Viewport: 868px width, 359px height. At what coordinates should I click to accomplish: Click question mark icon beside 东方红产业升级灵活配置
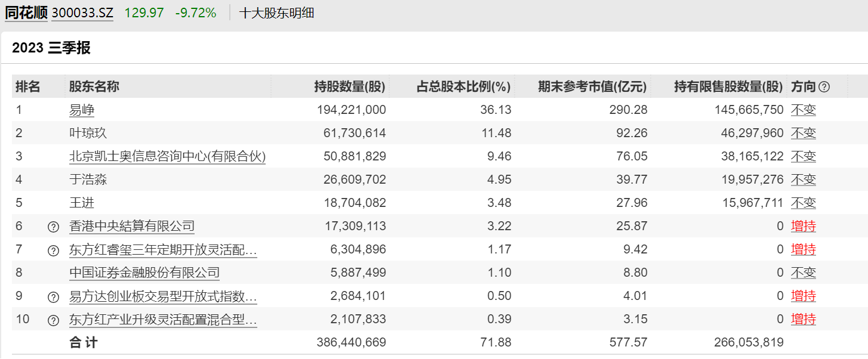53,320
